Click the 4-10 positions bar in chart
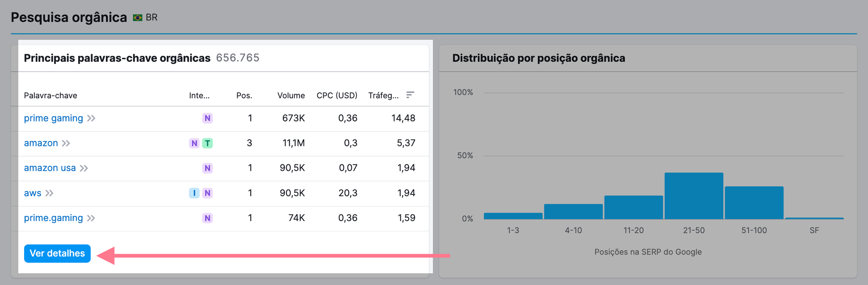 [573, 212]
